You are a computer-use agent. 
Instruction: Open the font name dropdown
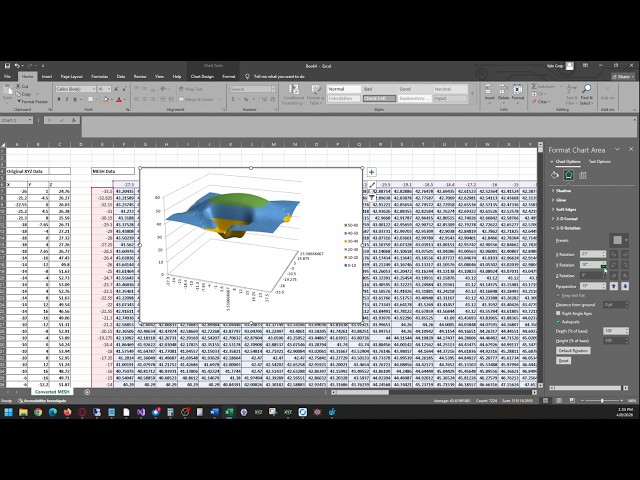click(93, 89)
